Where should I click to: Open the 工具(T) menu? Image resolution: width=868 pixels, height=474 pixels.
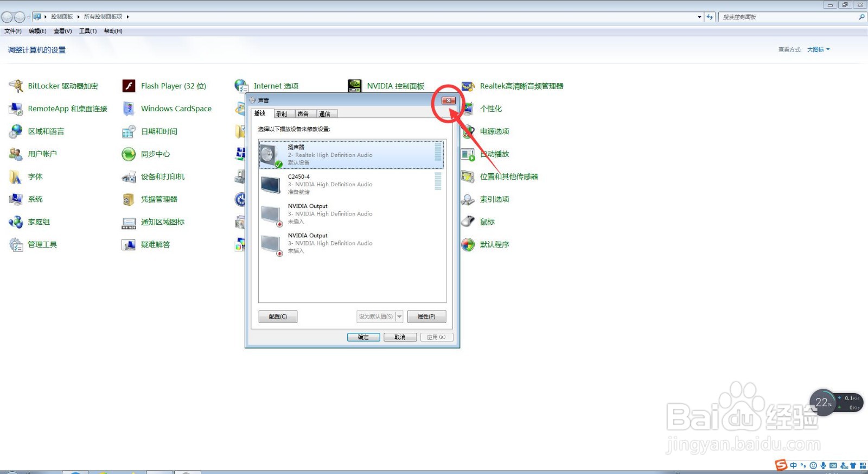88,31
